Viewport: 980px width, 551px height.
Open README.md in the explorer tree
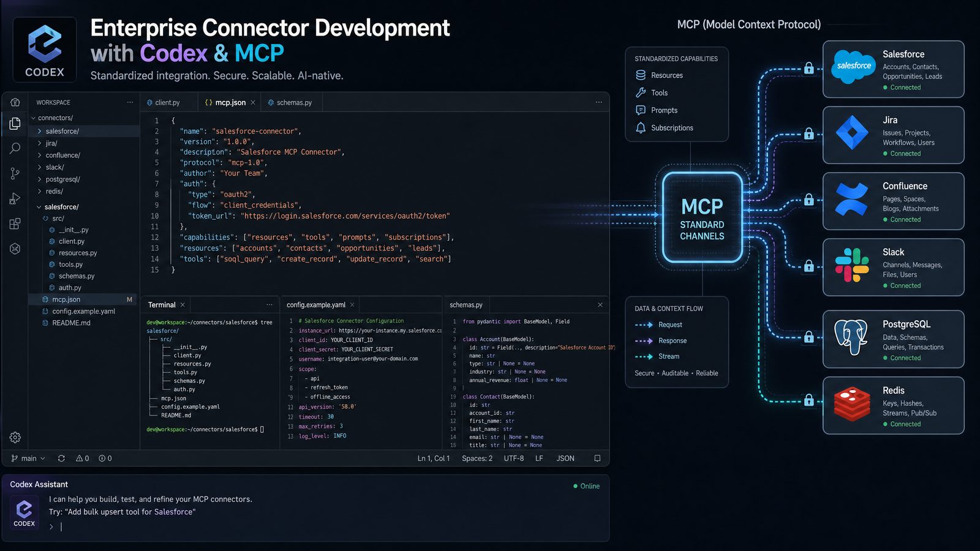click(x=84, y=323)
